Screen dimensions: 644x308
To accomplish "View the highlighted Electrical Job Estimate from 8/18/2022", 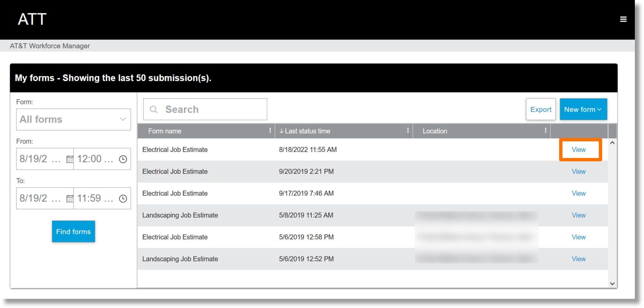I will tap(579, 150).
